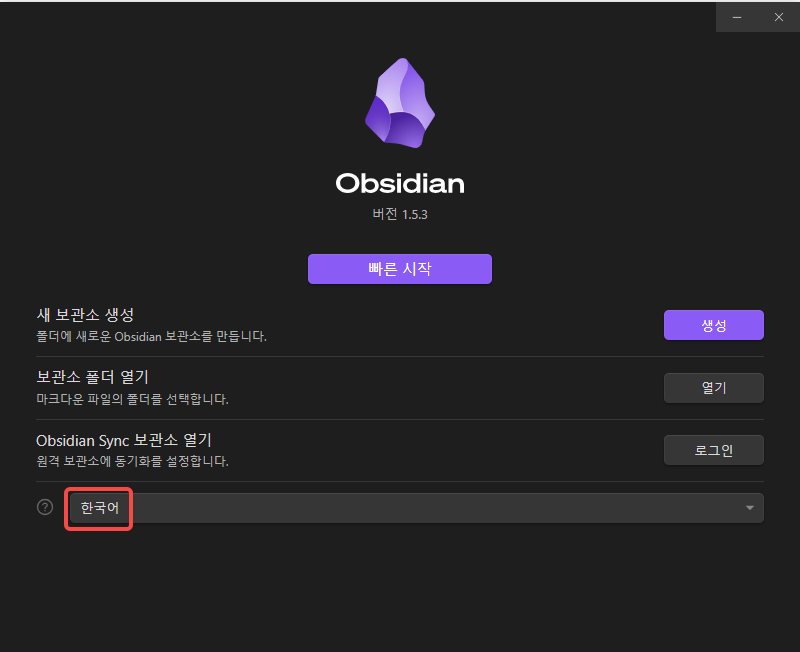
Task: Click the purple Obsidian crystal logo
Action: [x=399, y=103]
